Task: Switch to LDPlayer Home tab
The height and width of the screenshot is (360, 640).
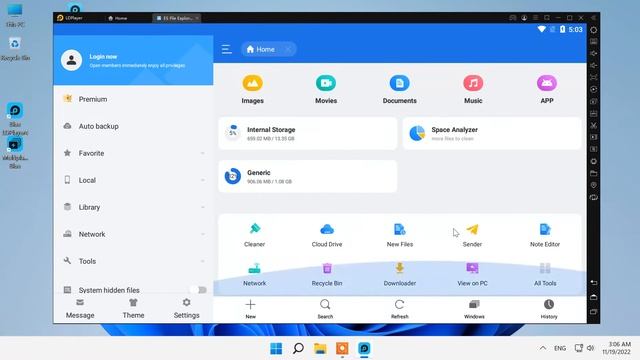Action: [118, 18]
